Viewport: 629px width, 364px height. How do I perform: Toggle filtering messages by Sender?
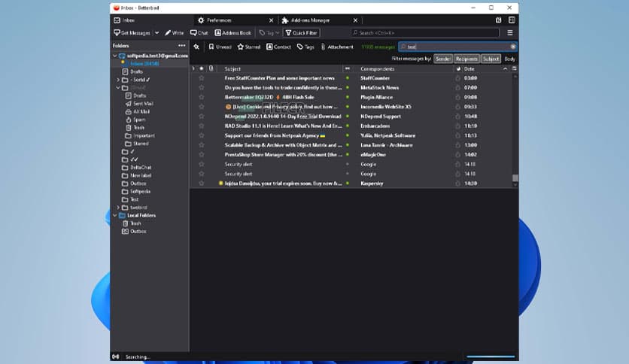tap(443, 59)
